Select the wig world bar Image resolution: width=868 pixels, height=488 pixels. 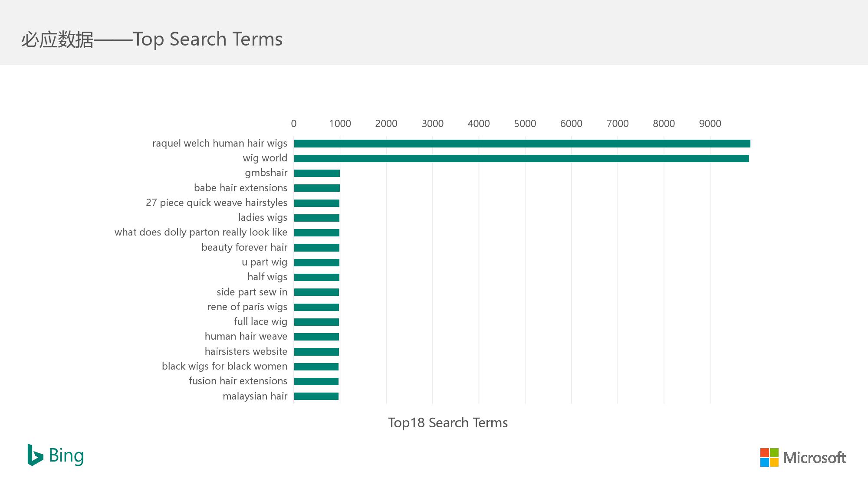pos(522,158)
